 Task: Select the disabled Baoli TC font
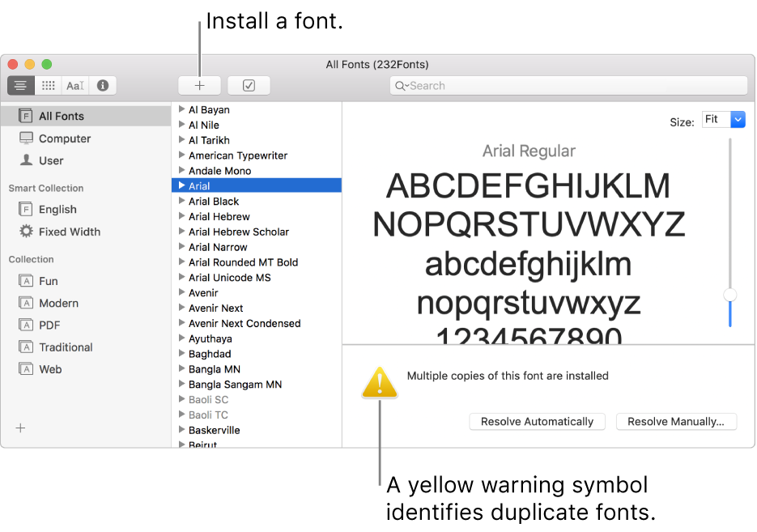208,415
